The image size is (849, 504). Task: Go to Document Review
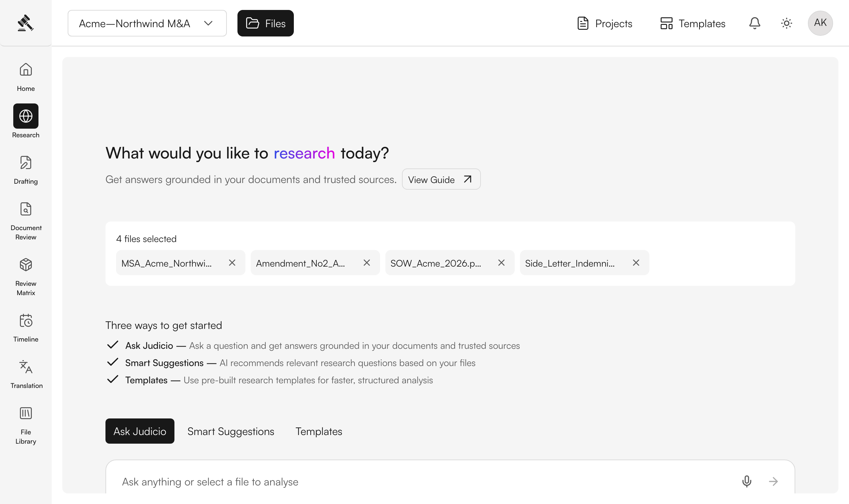tap(26, 221)
